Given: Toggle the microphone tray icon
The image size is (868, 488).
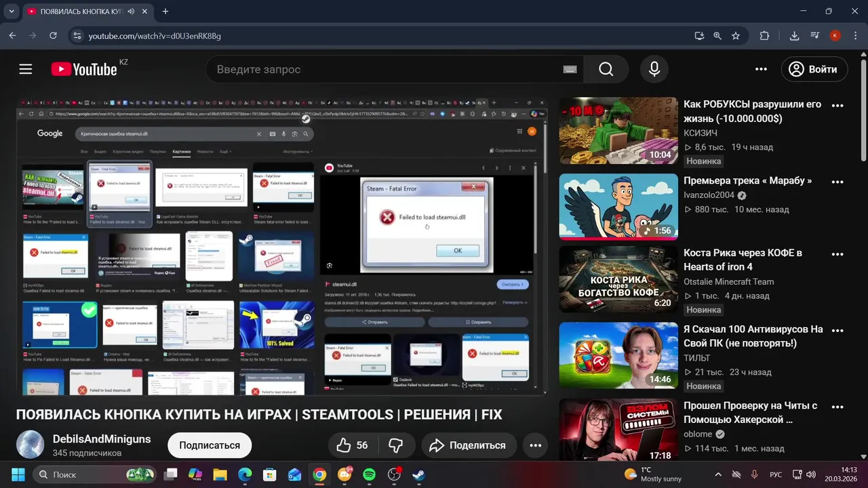Looking at the screenshot, I should tap(754, 474).
